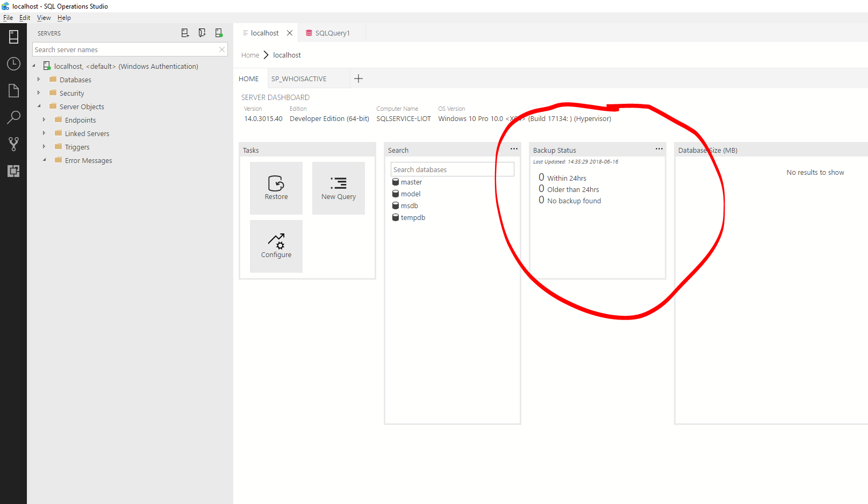The height and width of the screenshot is (504, 868).
Task: Click the master database icon
Action: (396, 182)
